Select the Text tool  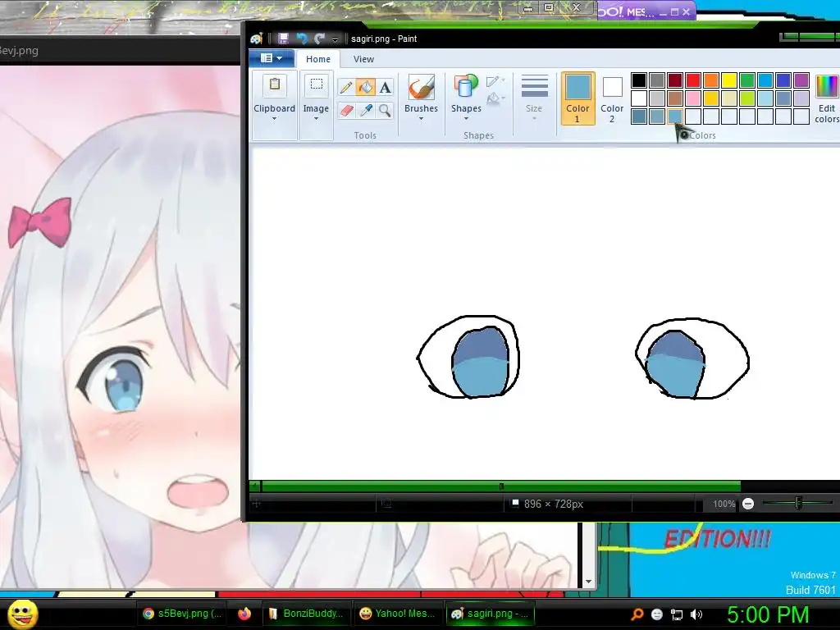click(386, 87)
